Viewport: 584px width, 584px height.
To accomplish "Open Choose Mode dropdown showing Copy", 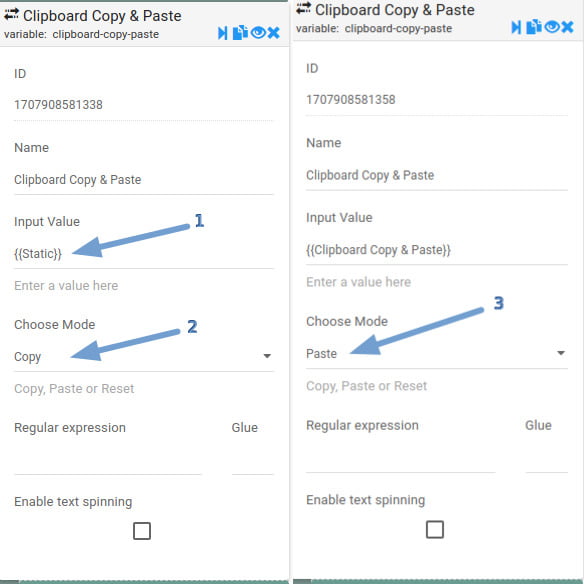I will (x=144, y=357).
